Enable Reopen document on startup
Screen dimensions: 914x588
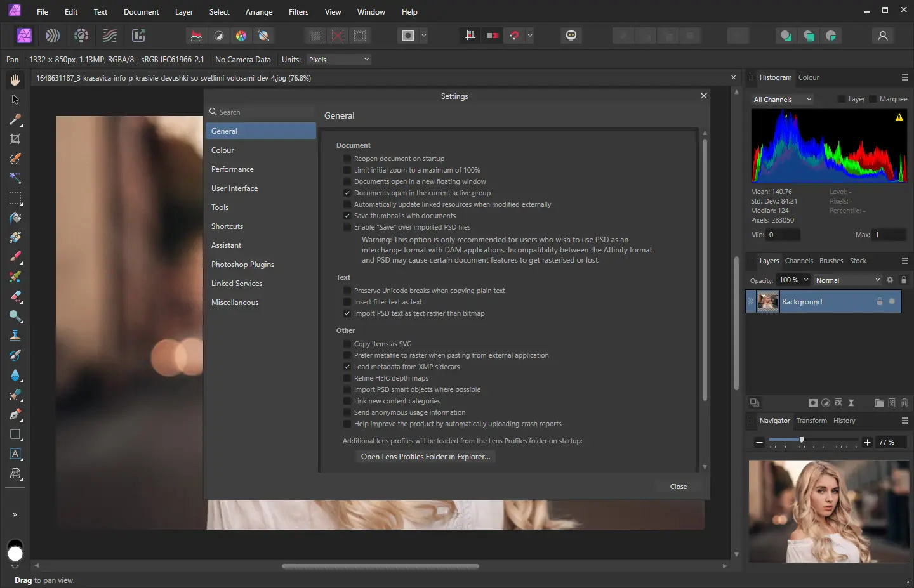[x=347, y=159]
